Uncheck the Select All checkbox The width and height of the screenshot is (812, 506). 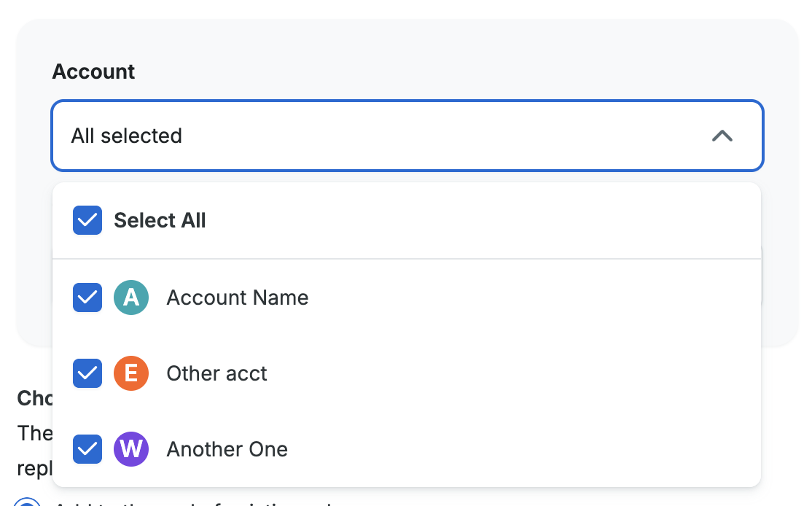tap(87, 220)
